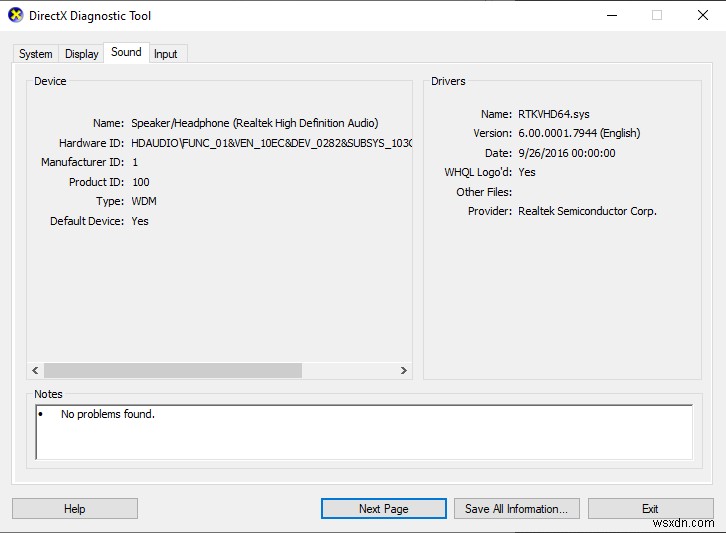Click device name 'Speaker/Headphone (Realtek High Definition Audio)'

coord(255,123)
